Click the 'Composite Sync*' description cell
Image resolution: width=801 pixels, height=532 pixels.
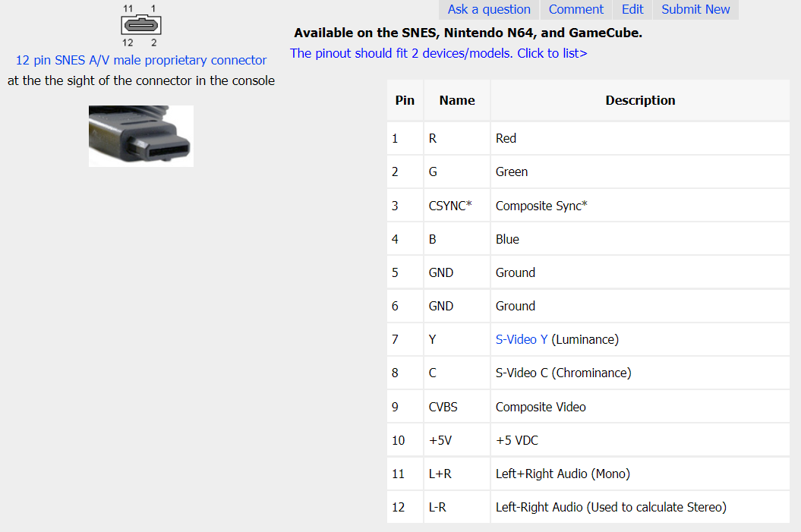640,206
